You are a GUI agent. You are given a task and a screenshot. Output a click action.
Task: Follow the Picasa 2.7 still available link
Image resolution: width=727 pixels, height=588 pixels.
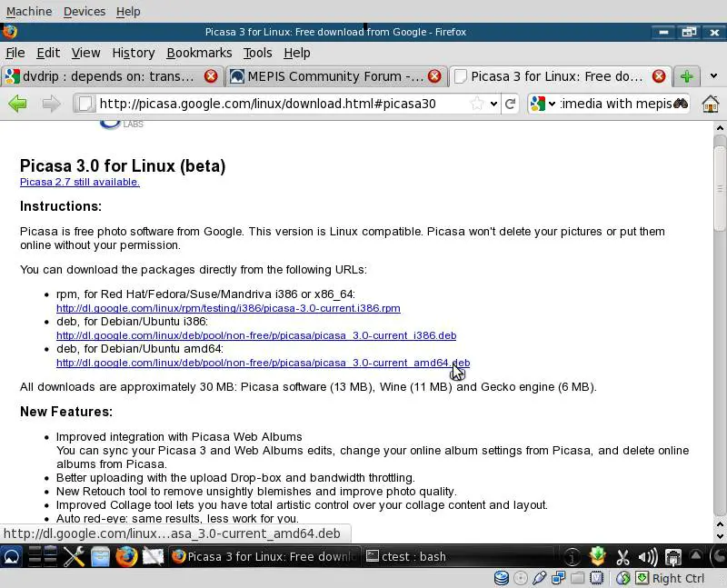[x=80, y=182]
